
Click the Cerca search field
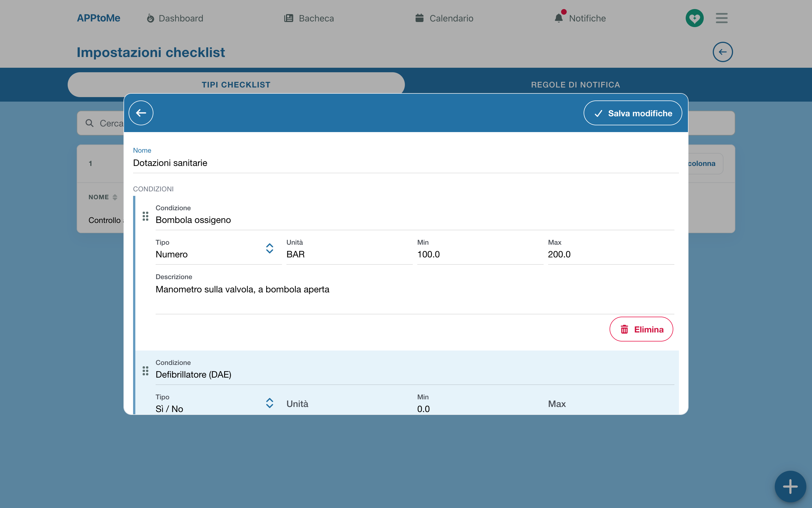tap(101, 123)
